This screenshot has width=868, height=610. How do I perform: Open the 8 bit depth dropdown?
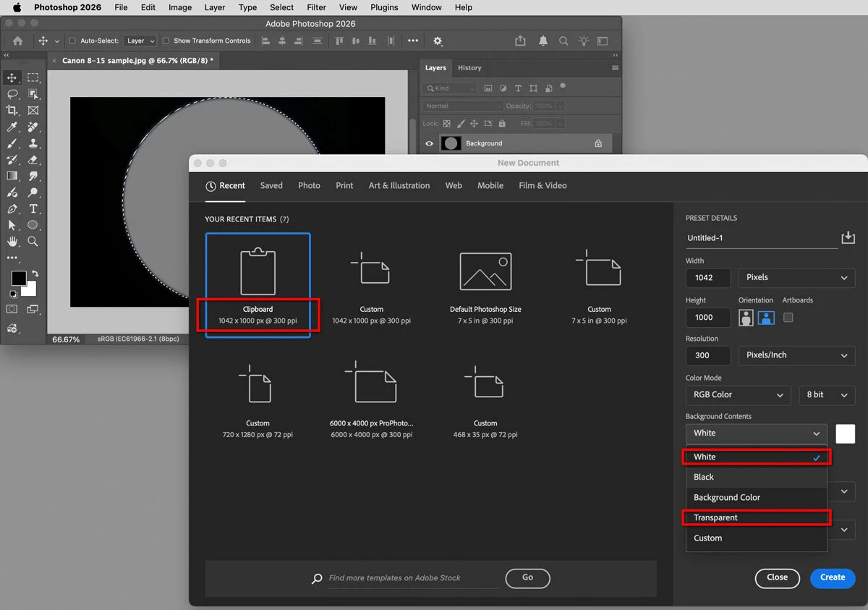[x=827, y=395]
